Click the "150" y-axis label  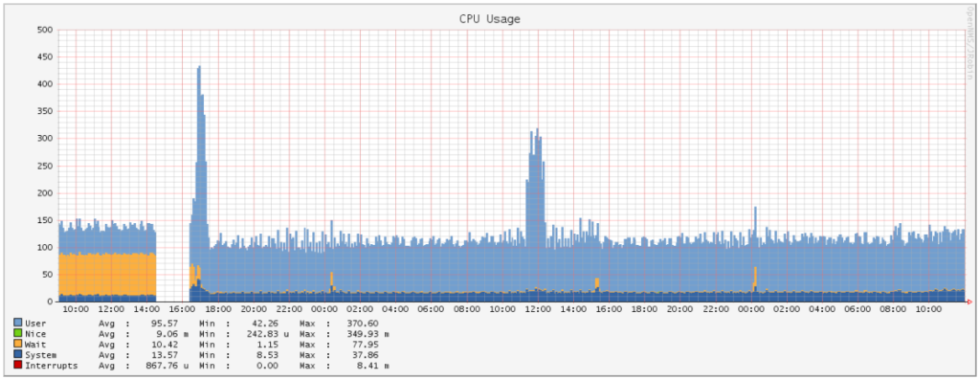click(x=46, y=220)
